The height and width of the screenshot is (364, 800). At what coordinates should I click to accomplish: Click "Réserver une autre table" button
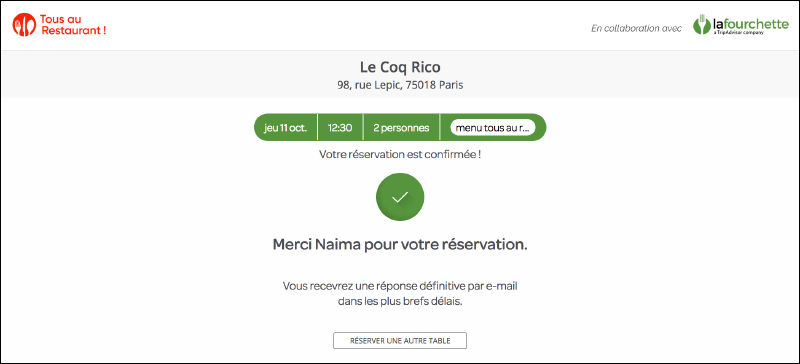pos(400,341)
